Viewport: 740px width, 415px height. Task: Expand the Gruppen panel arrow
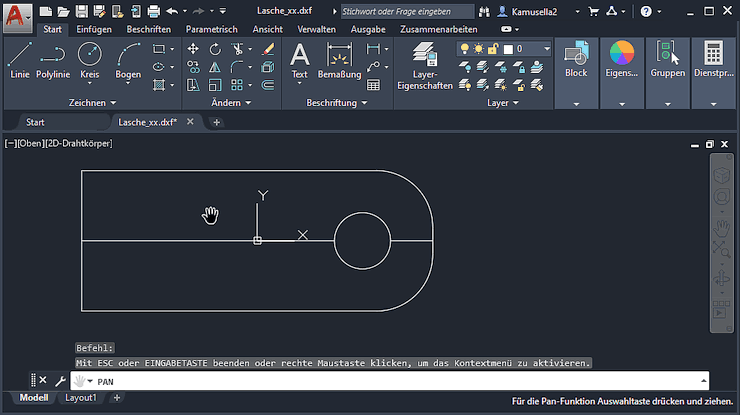tap(667, 104)
